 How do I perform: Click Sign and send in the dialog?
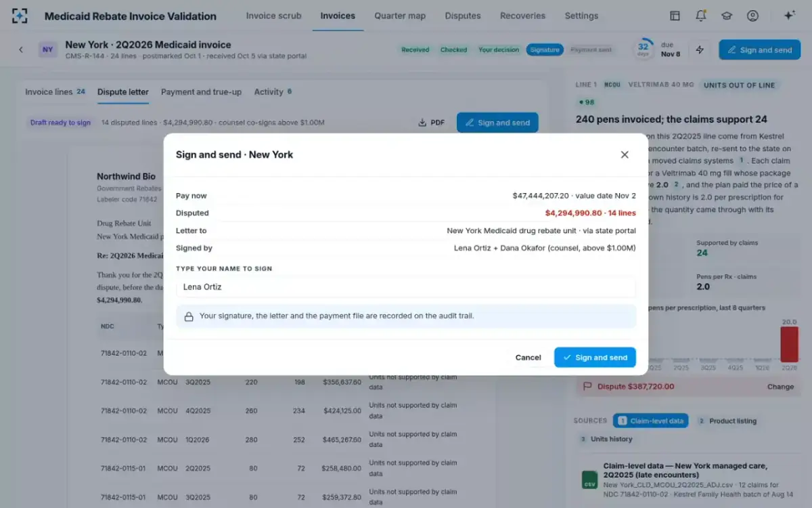pyautogui.click(x=595, y=358)
